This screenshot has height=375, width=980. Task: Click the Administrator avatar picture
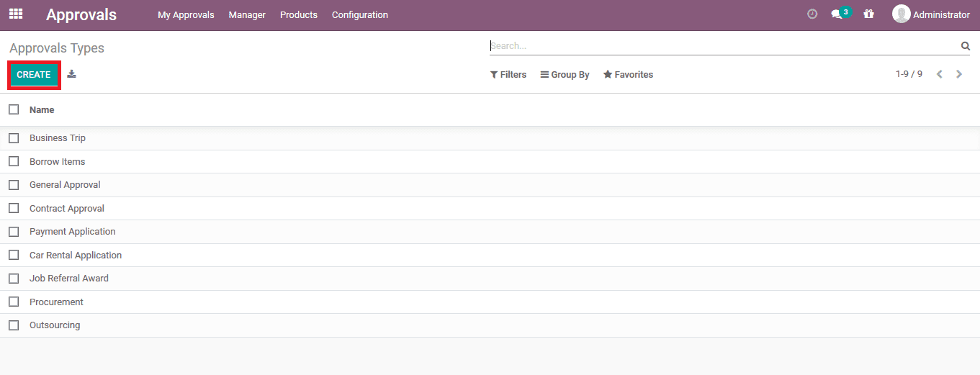click(x=901, y=14)
